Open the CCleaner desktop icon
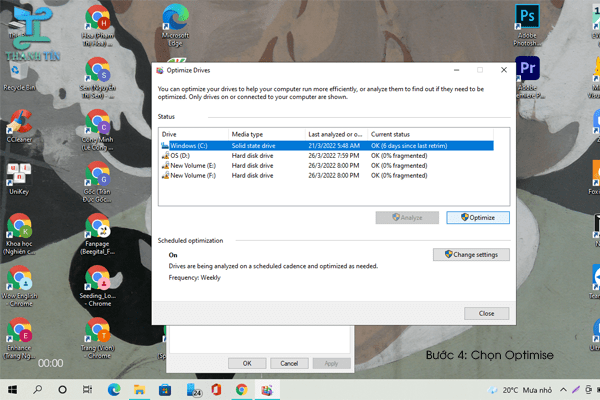Viewport: 600px width, 400px height. [x=18, y=125]
